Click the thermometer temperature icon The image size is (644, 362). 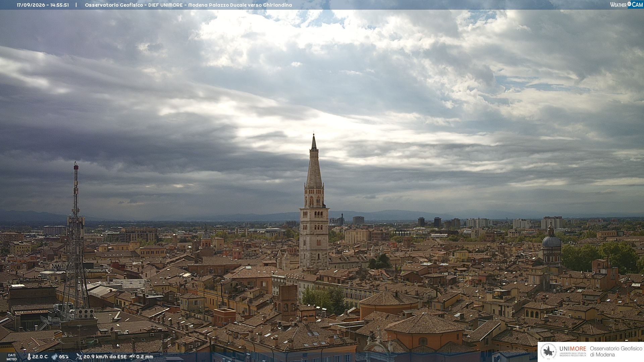[29, 357]
